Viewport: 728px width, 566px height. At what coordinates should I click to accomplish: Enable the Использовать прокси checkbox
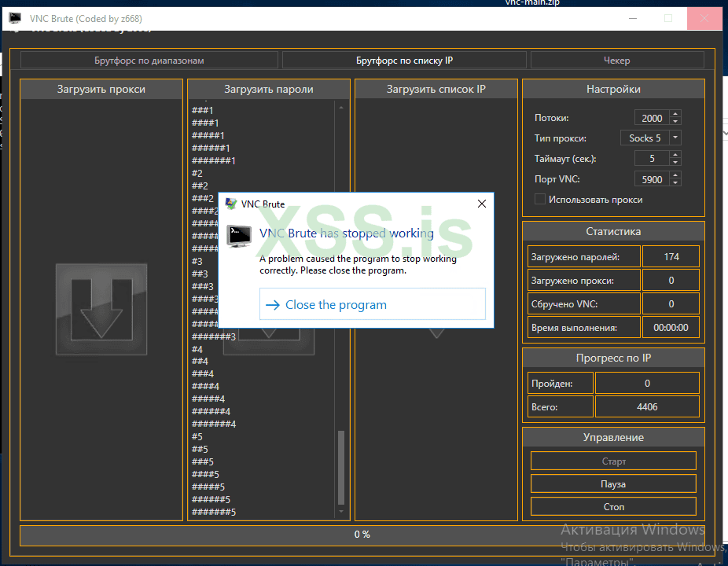click(x=539, y=200)
